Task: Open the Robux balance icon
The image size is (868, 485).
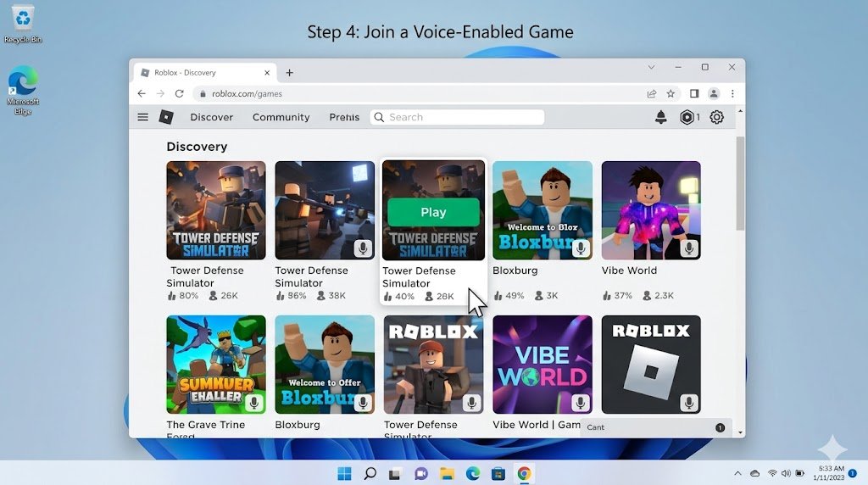Action: coord(687,117)
